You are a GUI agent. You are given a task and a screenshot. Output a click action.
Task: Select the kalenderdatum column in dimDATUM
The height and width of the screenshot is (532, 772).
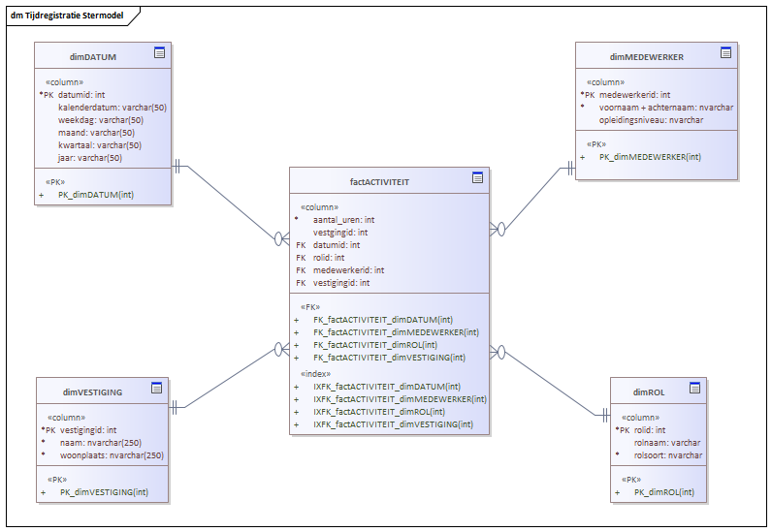[x=113, y=108]
